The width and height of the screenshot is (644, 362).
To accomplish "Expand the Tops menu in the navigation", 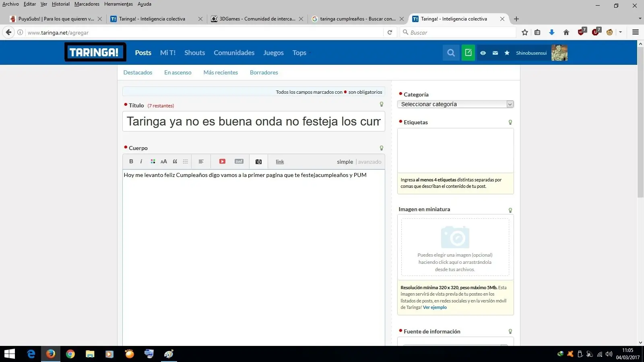I will (x=299, y=53).
